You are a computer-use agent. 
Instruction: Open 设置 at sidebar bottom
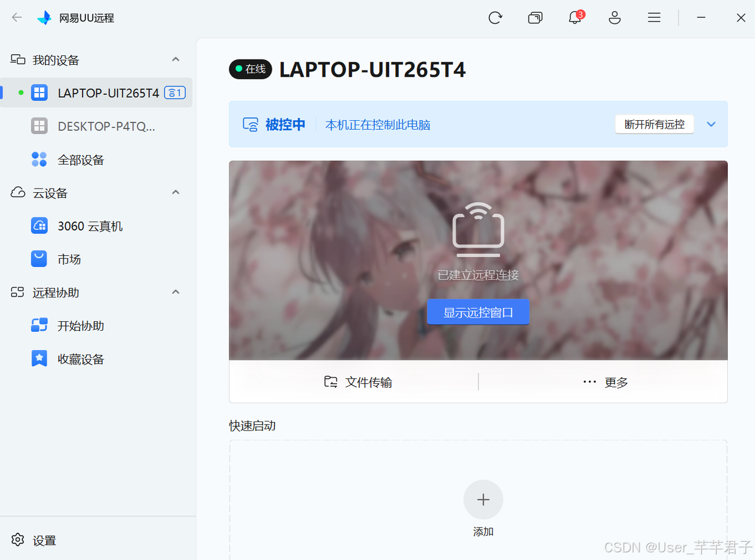34,540
